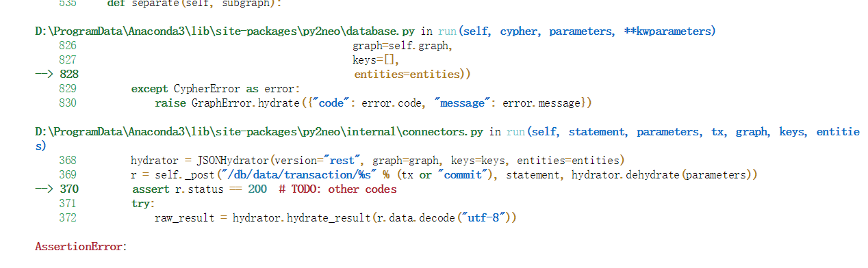Click the 'try:' line under line 370

143,204
